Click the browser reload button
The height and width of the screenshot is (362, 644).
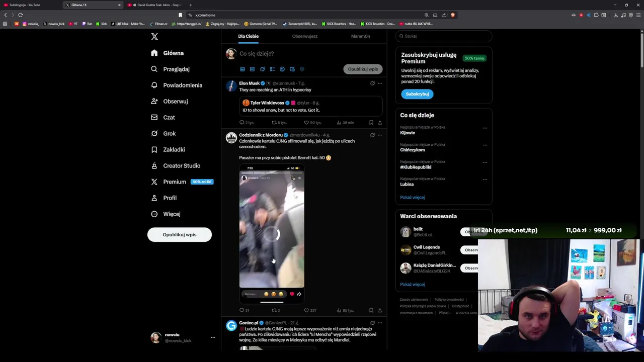pos(20,15)
